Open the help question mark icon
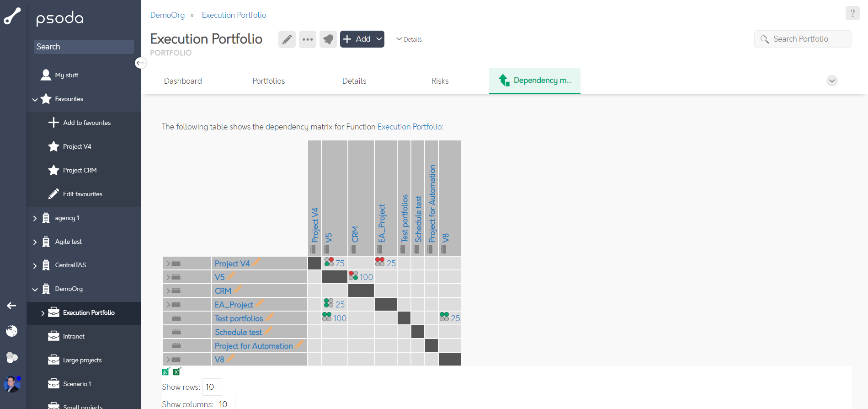 tap(852, 13)
